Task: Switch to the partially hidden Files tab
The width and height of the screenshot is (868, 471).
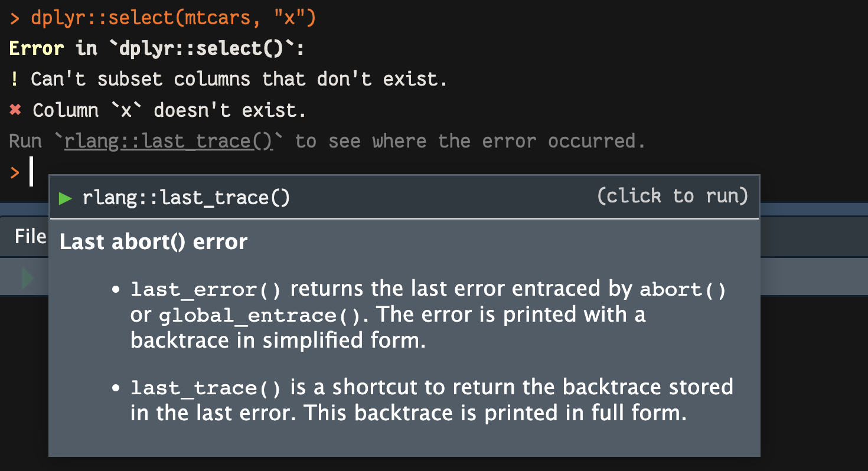Action: point(31,237)
